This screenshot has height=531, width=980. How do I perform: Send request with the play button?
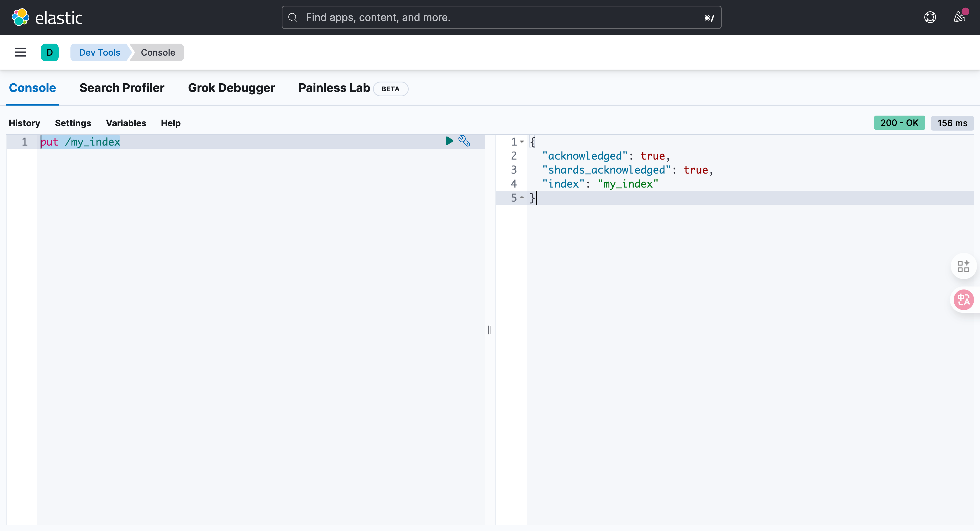pos(449,141)
